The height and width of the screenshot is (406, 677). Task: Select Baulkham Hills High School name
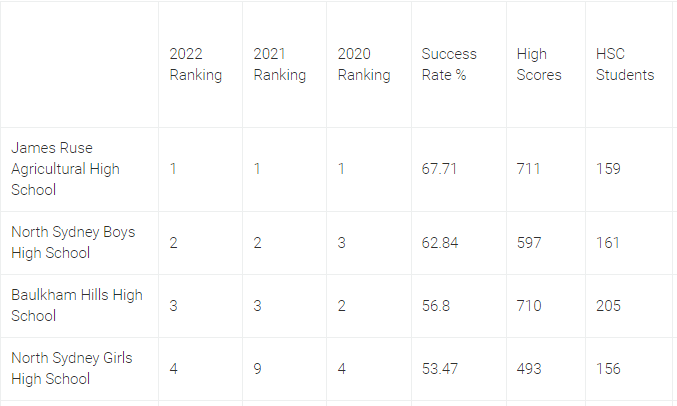(x=77, y=305)
